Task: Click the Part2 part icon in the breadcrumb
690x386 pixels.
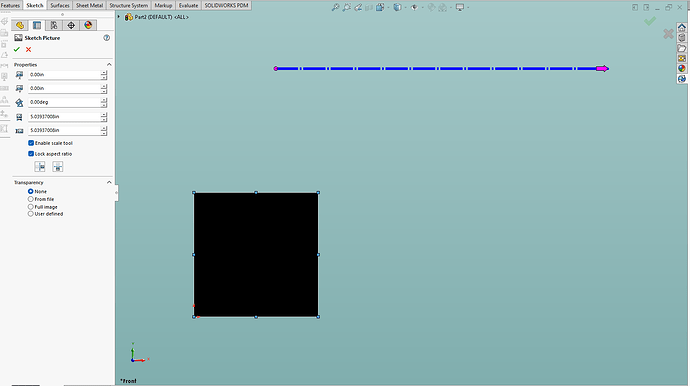Action: click(x=128, y=17)
